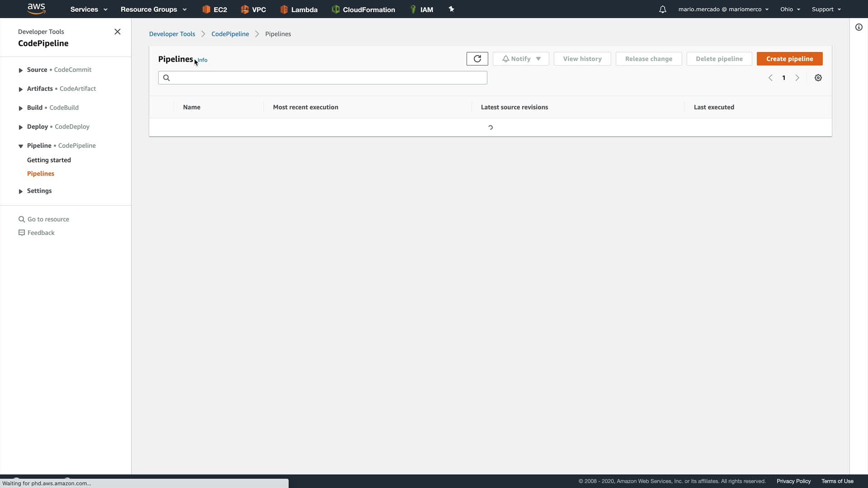868x488 pixels.
Task: Go to next page of pipelines
Action: click(x=797, y=78)
